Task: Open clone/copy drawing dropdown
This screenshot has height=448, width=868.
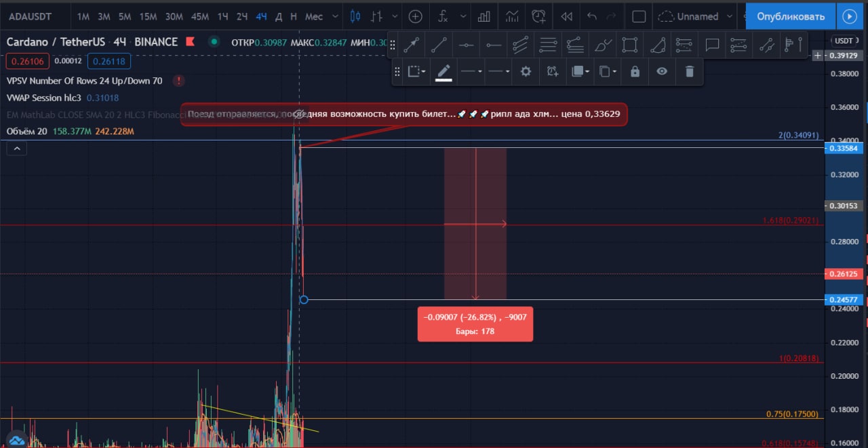Action: (x=607, y=71)
